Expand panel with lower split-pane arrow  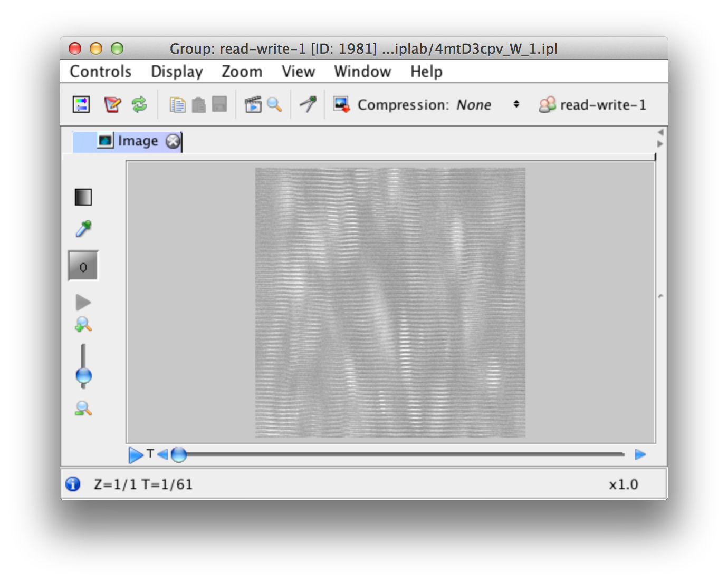pyautogui.click(x=660, y=144)
